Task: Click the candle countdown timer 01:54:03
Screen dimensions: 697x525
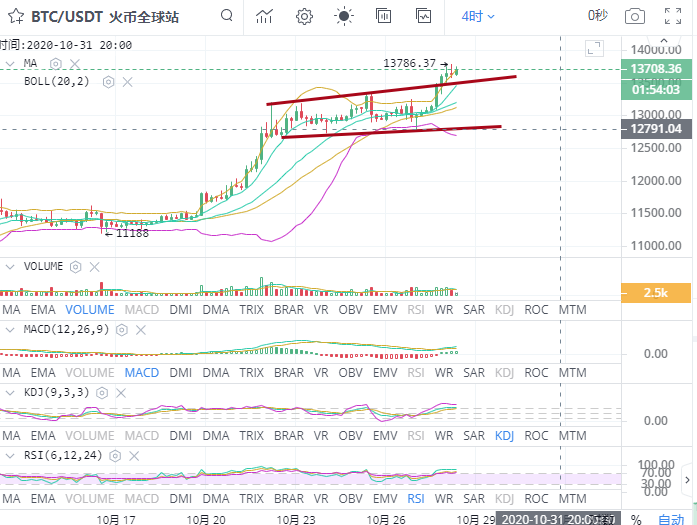Action: point(657,90)
